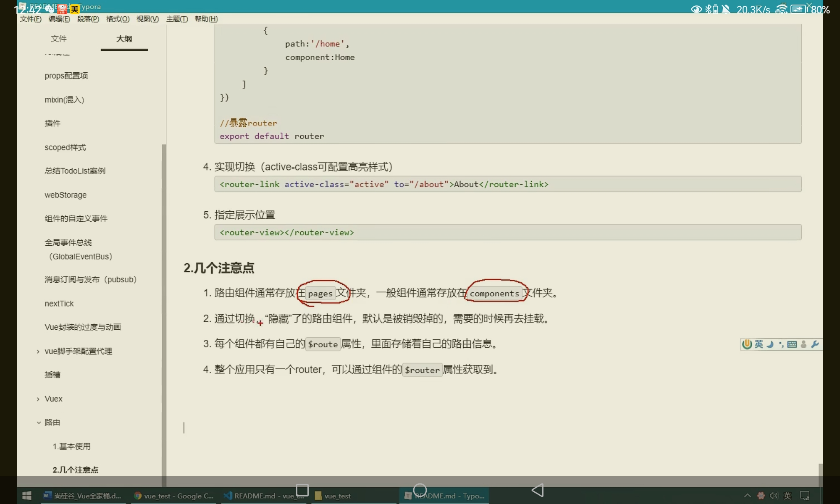
Task: Open the Windows Start button
Action: (x=26, y=496)
